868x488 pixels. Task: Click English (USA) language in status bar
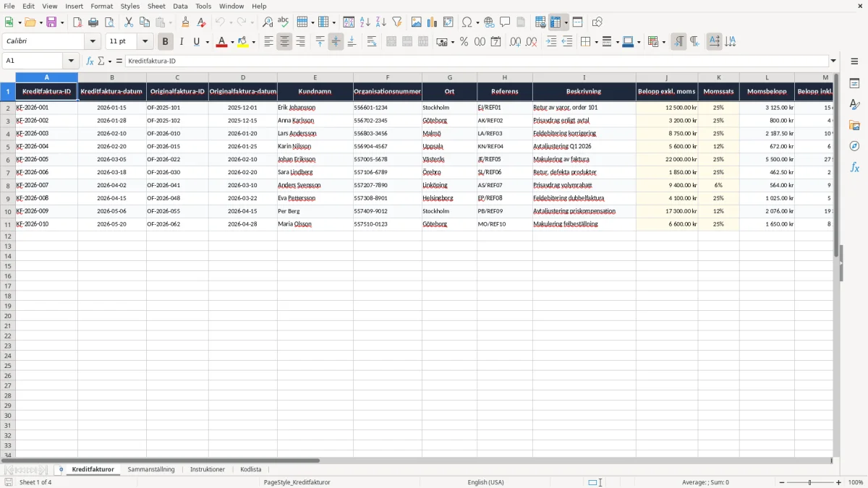(x=486, y=482)
